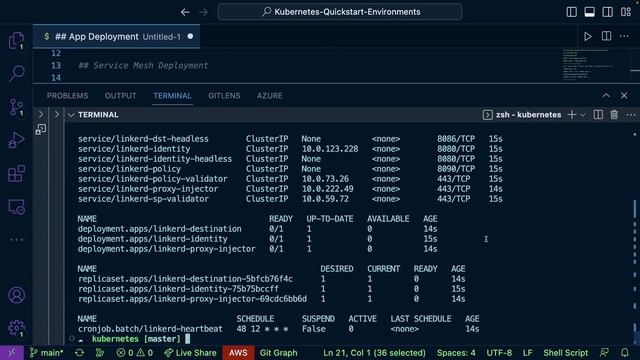The width and height of the screenshot is (640, 360).
Task: Switch to the OUTPUT panel tab
Action: coord(120,96)
